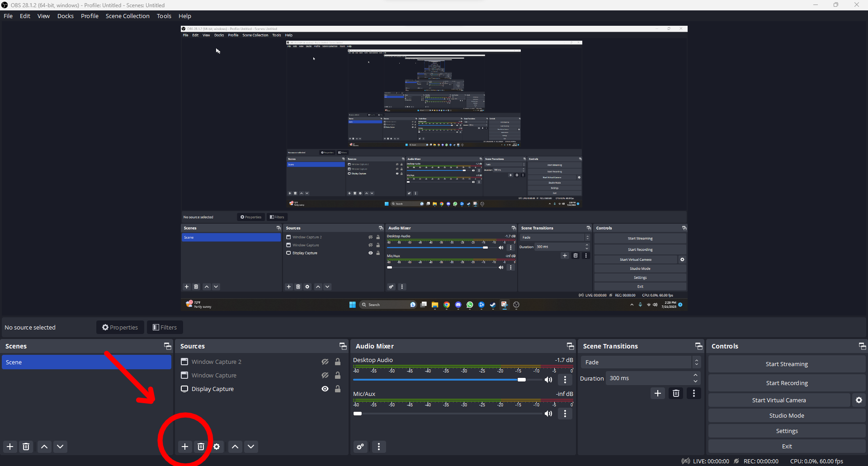Toggle Studio Mode
Screen dimensions: 868x466
point(787,416)
